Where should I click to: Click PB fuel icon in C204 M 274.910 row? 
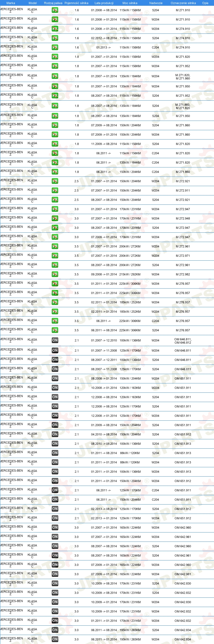(55, 47)
